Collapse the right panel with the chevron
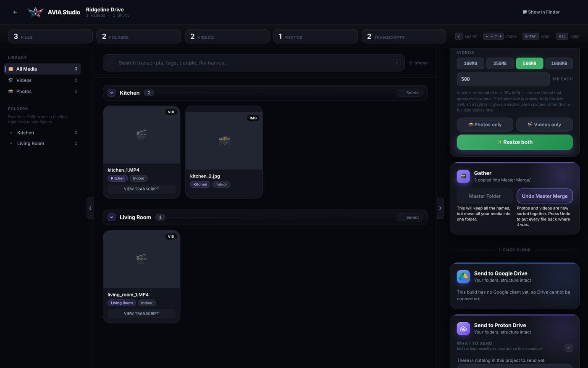This screenshot has height=368, width=588. pyautogui.click(x=440, y=208)
